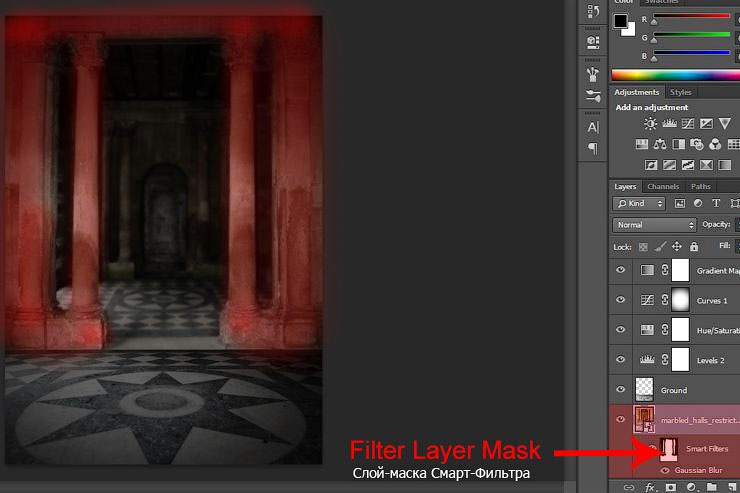Switch to the Channels tab

[663, 186]
